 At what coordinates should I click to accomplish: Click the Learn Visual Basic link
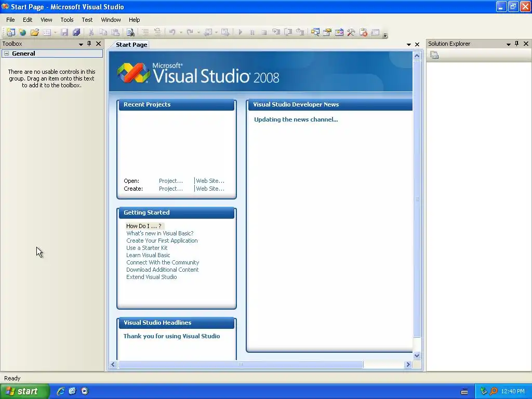click(148, 255)
